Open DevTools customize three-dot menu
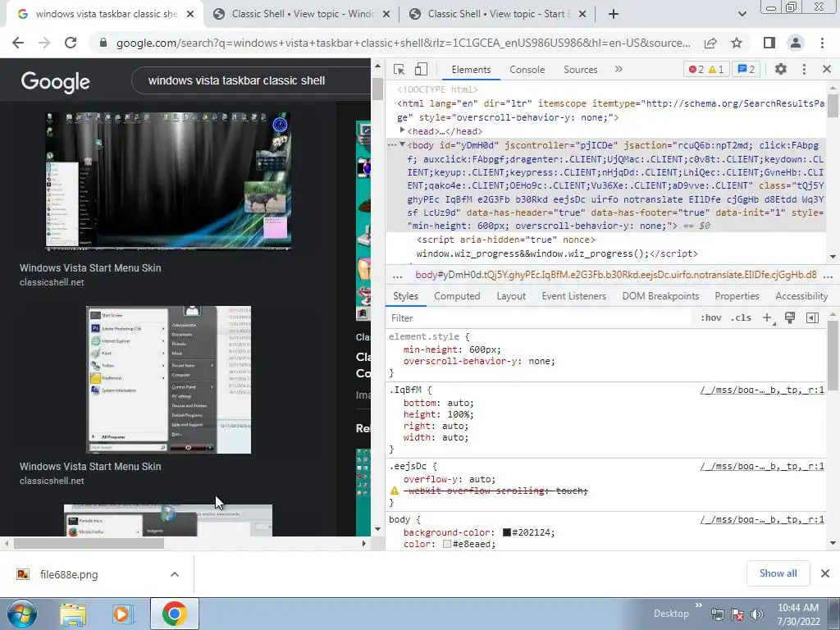This screenshot has width=840, height=630. (x=804, y=69)
